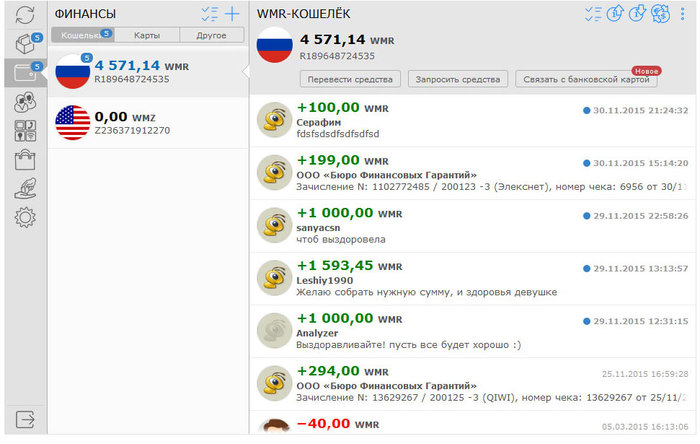The image size is (700, 444).
Task: Open the three-dot more options menu
Action: pyautogui.click(x=683, y=14)
